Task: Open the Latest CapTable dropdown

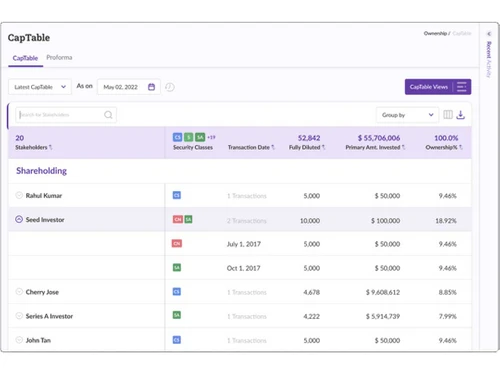Action: click(40, 87)
